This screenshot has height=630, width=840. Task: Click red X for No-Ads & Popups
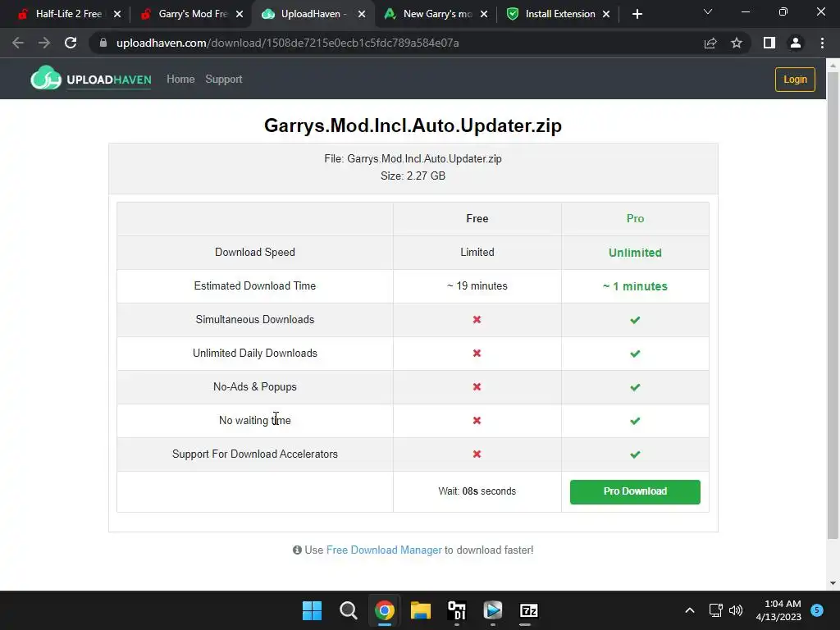477,387
